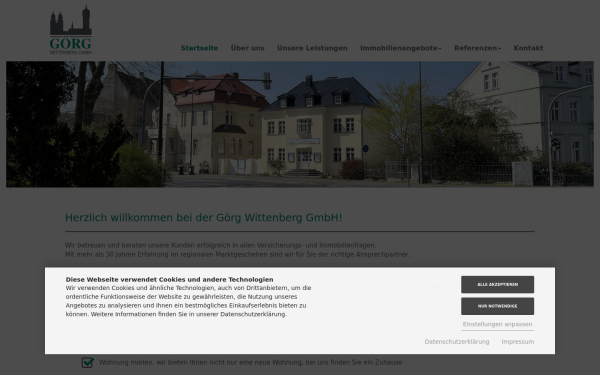Click the checkmark icon beside Wohnung mieten

(88, 362)
